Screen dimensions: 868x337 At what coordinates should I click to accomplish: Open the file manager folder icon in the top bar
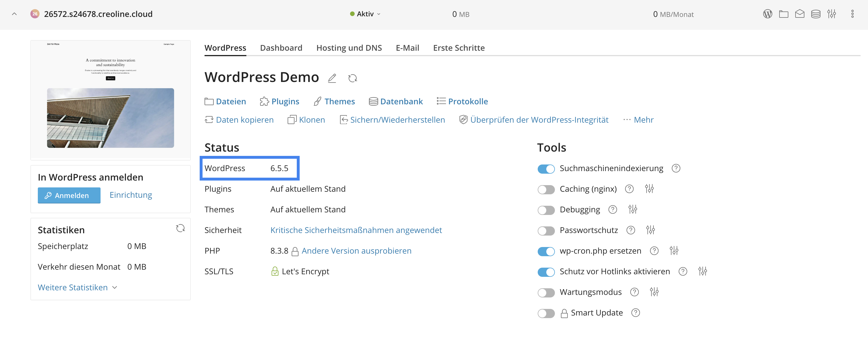coord(783,14)
